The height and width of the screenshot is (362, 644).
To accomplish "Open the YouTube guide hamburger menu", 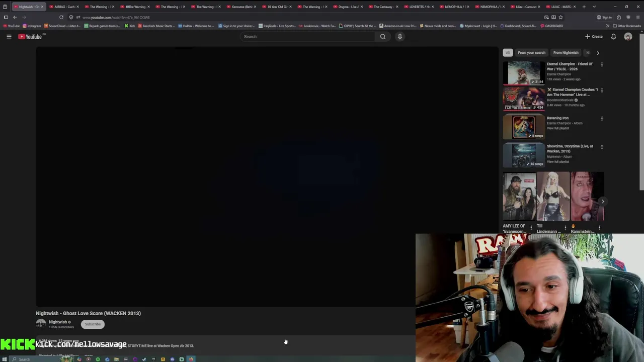I will (9, 37).
